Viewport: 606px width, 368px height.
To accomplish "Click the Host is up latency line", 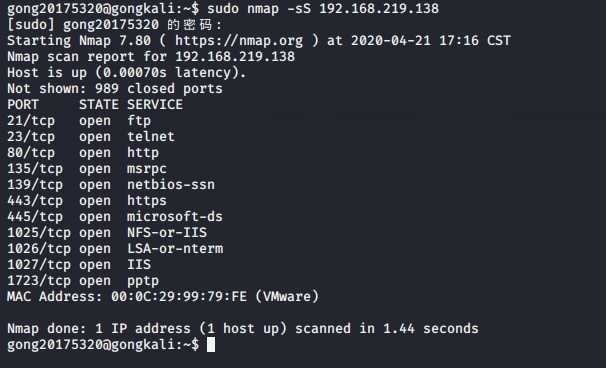I will (126, 73).
